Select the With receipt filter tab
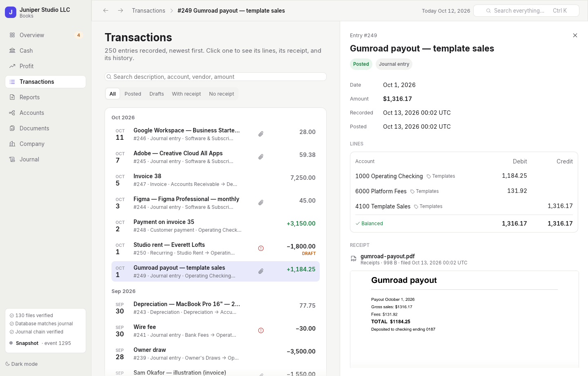 click(x=186, y=94)
